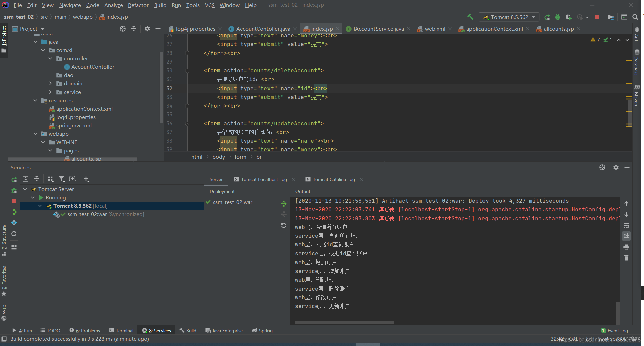Open the Event Log
The height and width of the screenshot is (346, 644).
click(614, 331)
